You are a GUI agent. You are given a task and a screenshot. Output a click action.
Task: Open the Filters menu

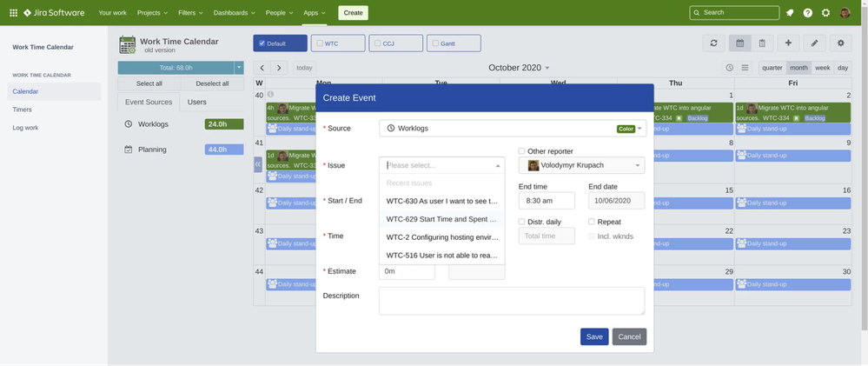coord(190,13)
